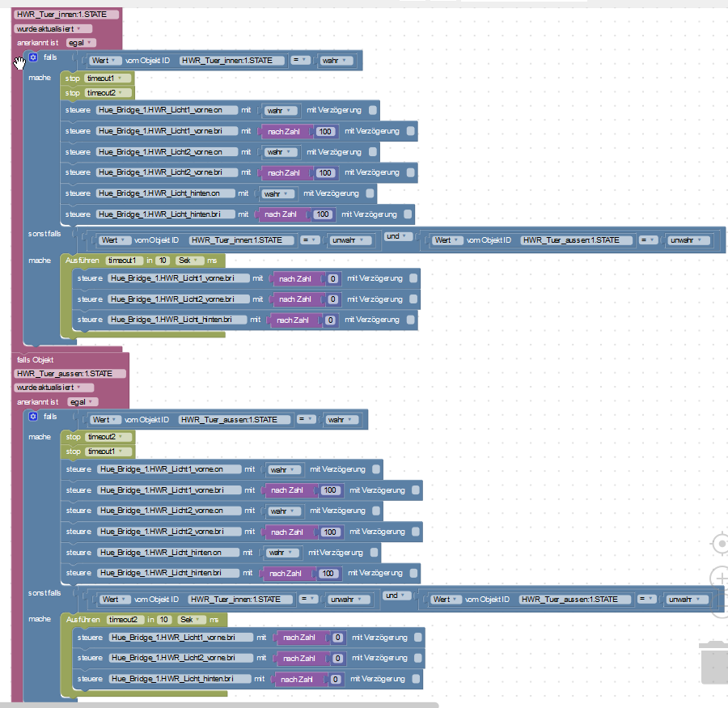Tick Verzögerung for Licht1_vorne.bri 0 inside timeout1
The image size is (728, 708).
[413, 278]
